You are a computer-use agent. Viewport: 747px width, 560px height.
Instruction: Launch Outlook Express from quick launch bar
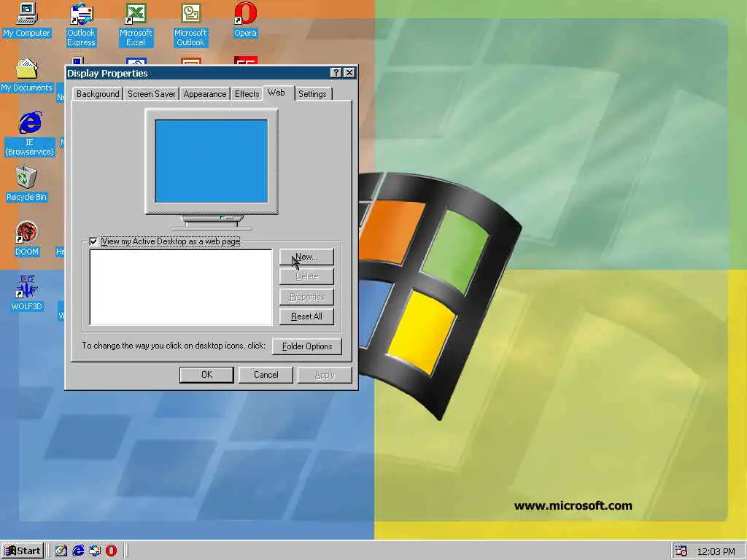click(95, 551)
